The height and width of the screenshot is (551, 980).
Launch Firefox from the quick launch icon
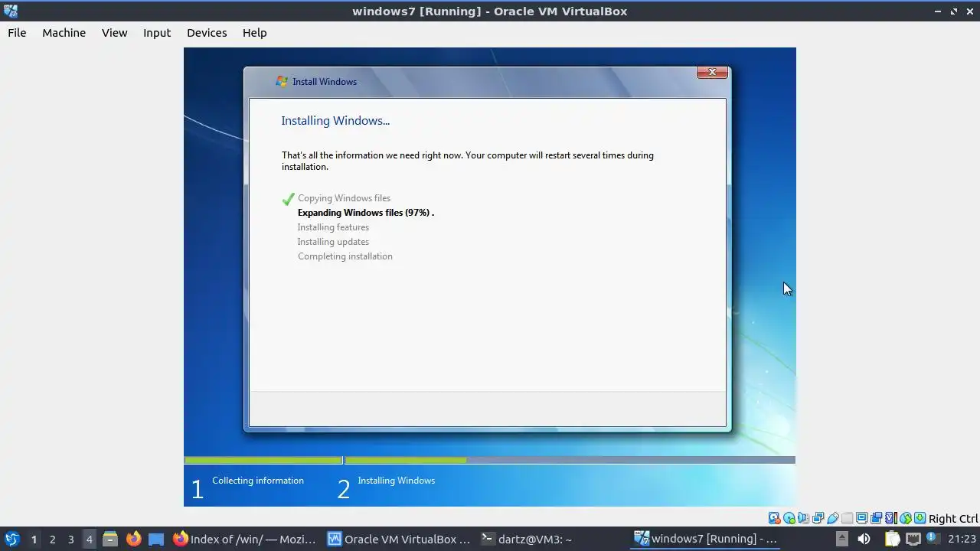click(x=133, y=539)
